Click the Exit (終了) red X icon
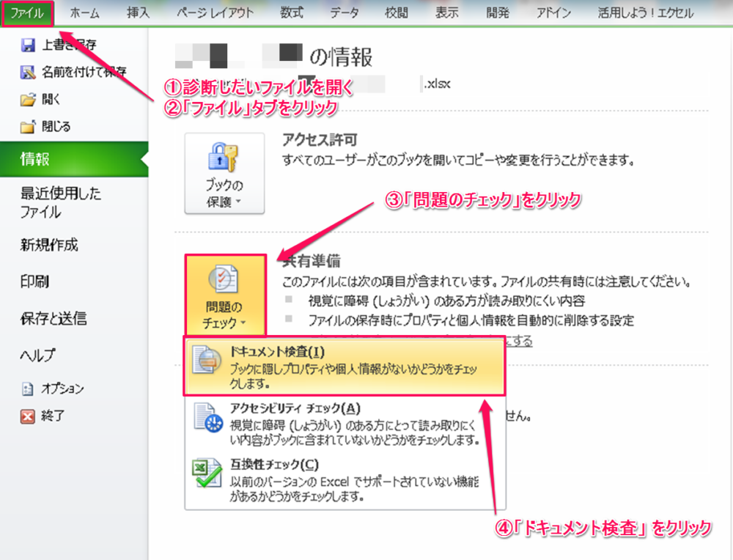 pos(29,416)
